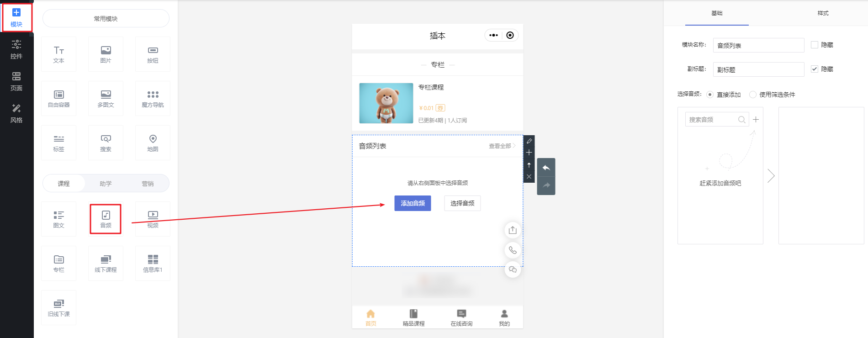This screenshot has width=868, height=338.
Task: Add the 音频 course module
Action: [x=106, y=219]
